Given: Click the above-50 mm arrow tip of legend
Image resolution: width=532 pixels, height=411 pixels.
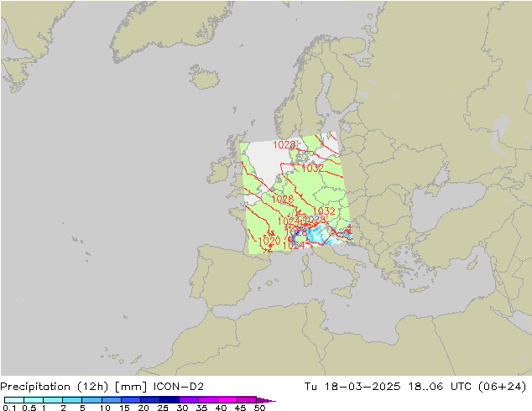Looking at the screenshot, I should click(x=266, y=400).
